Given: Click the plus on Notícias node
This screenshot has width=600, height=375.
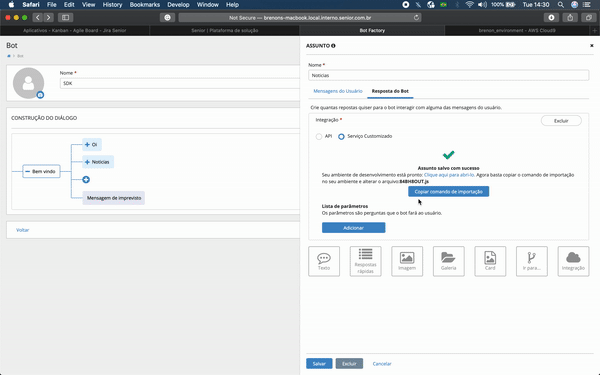Looking at the screenshot, I should (87, 162).
